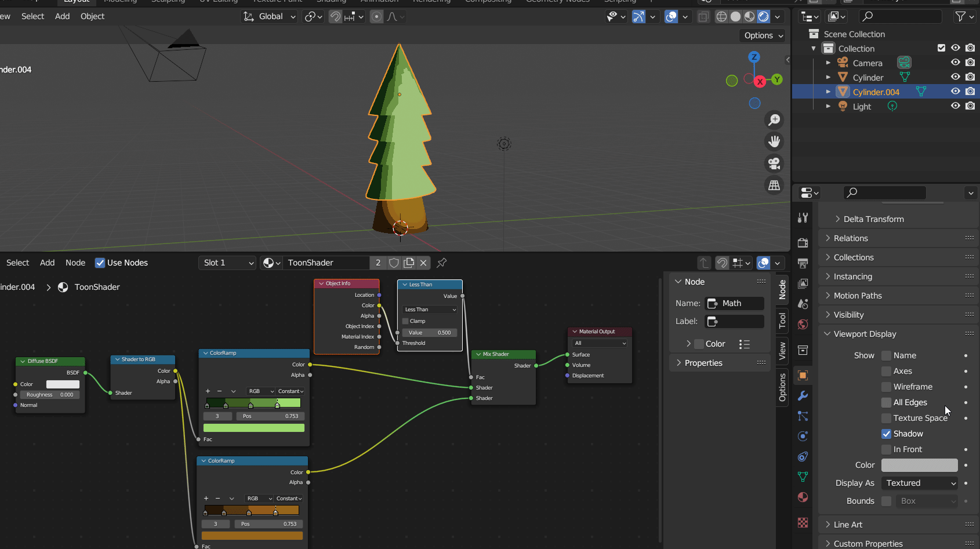
Task: Enable In Front checkbox
Action: [886, 449]
